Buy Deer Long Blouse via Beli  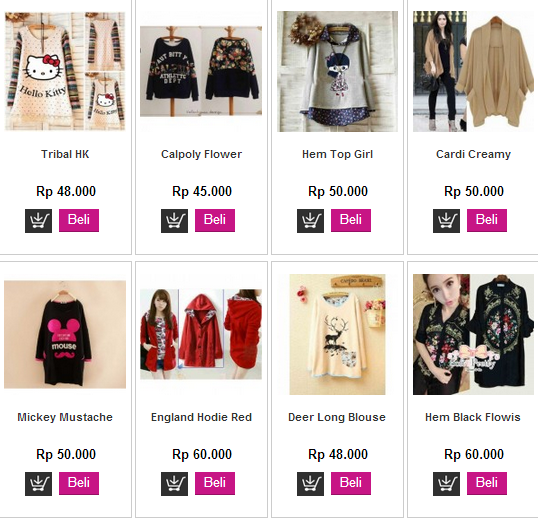pos(351,483)
